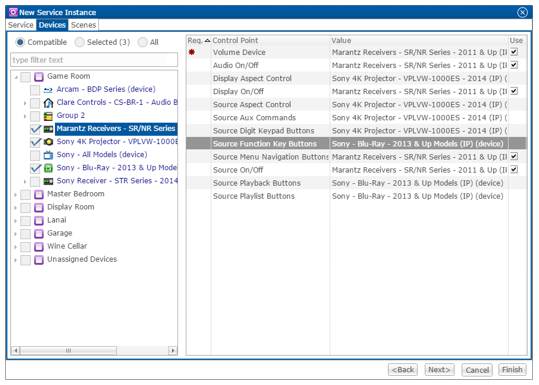Select the Display Aspect Control row

pyautogui.click(x=356, y=78)
